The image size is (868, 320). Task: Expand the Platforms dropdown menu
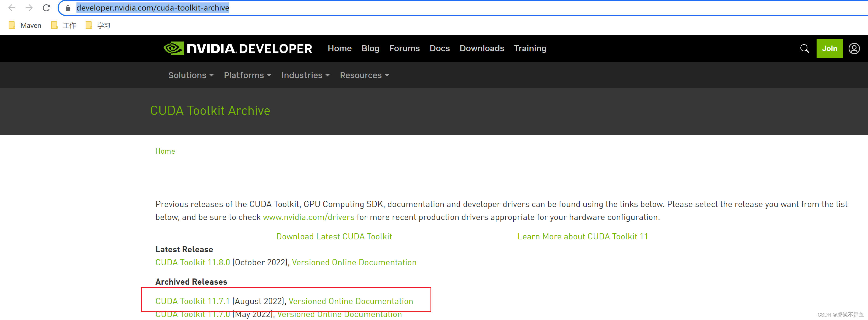click(248, 75)
